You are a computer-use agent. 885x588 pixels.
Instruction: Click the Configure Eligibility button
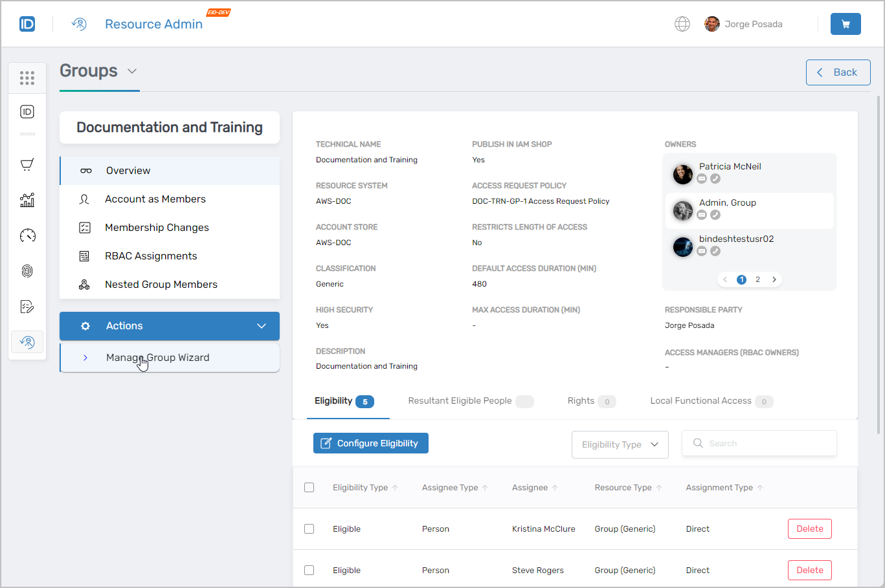[x=371, y=443]
